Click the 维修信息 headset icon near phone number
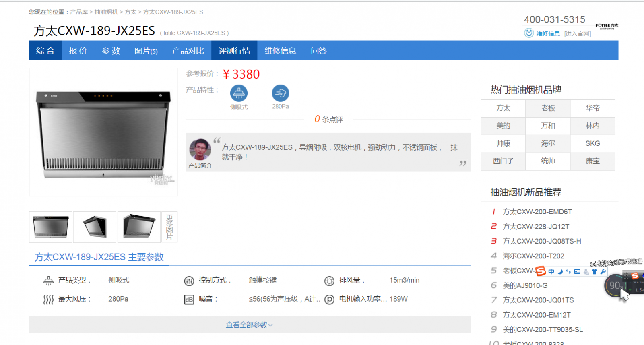 click(x=529, y=33)
